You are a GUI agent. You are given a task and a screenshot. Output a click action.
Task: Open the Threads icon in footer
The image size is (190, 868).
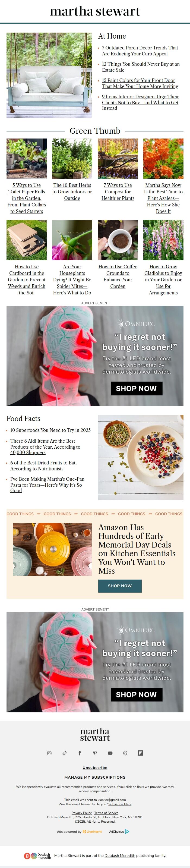(x=125, y=753)
